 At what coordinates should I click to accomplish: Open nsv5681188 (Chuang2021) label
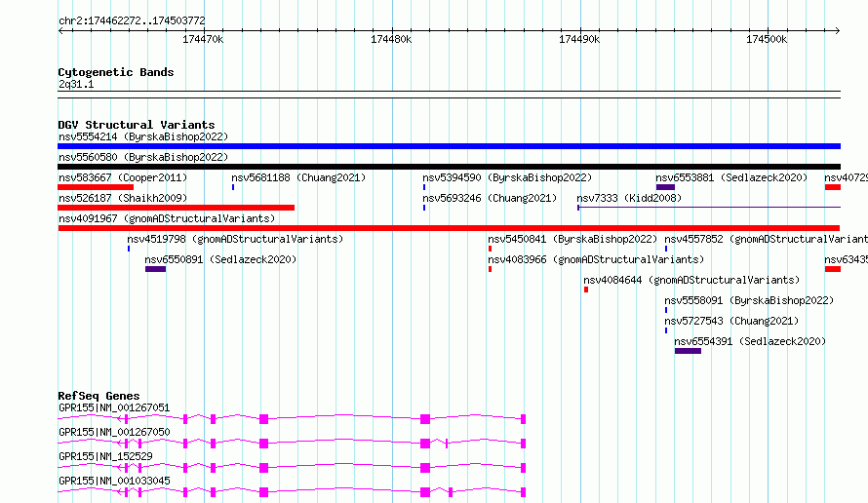[x=298, y=177]
